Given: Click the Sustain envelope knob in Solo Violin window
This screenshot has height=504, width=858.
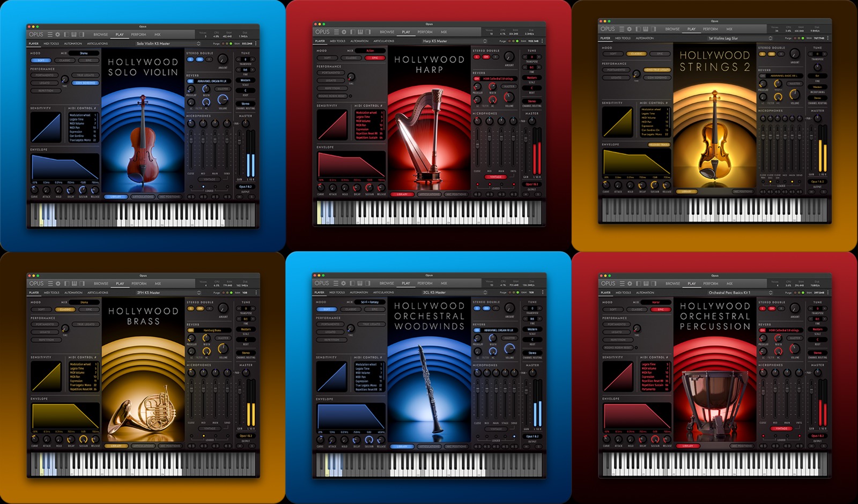Looking at the screenshot, I should 83,190.
